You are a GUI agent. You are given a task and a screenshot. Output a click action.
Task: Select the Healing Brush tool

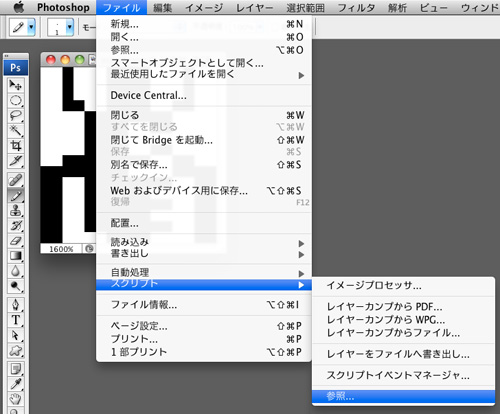point(16,180)
